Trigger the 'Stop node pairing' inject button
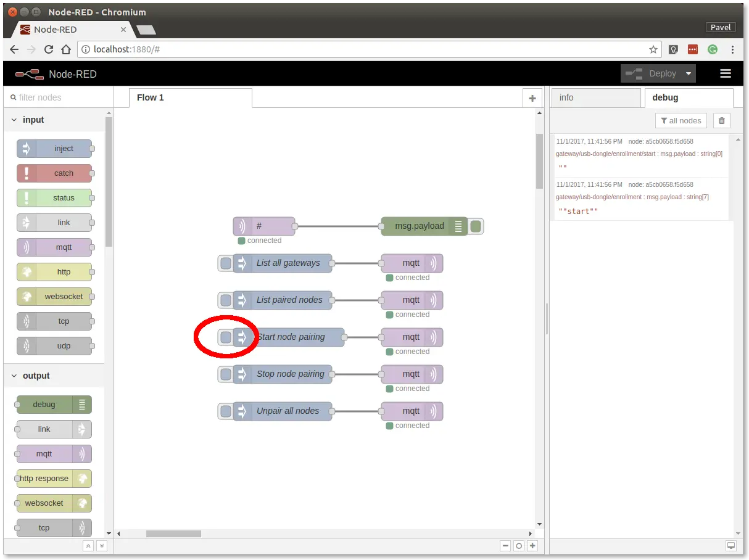Screen dimensions: 749x560 point(226,374)
